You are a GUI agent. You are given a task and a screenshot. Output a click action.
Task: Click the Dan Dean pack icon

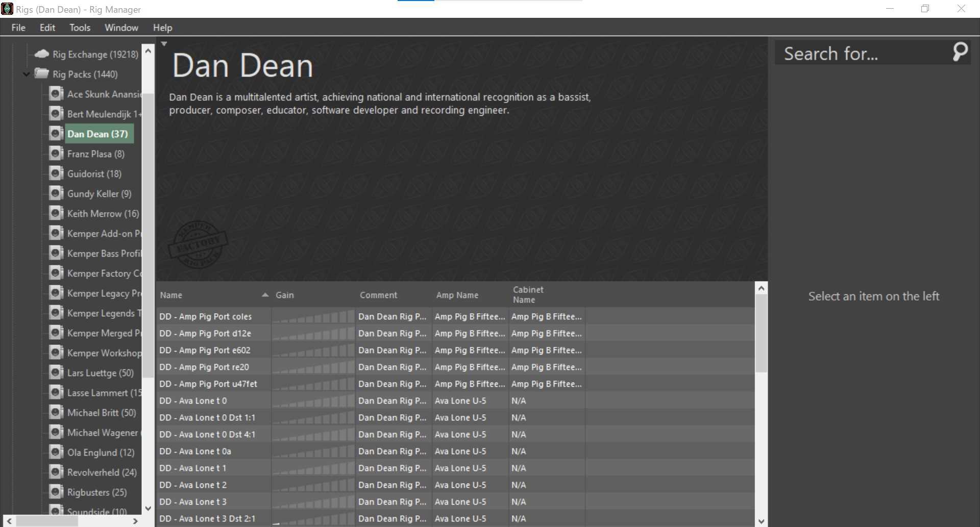pyautogui.click(x=56, y=133)
